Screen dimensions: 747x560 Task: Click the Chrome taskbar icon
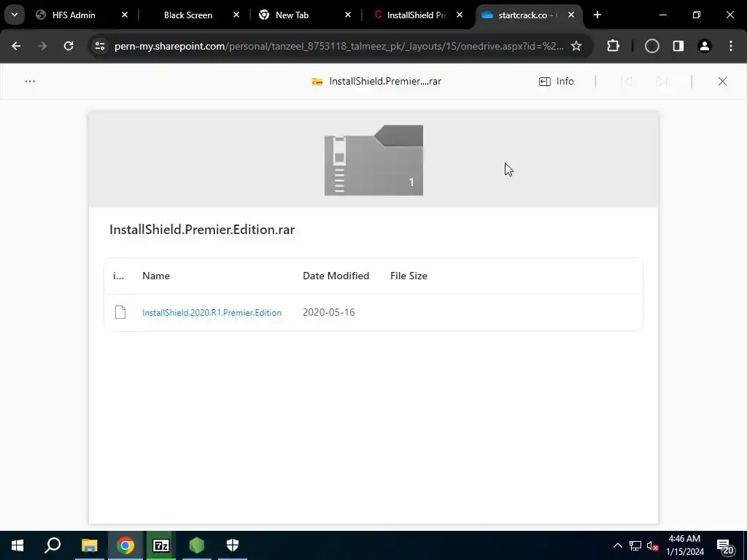(125, 545)
